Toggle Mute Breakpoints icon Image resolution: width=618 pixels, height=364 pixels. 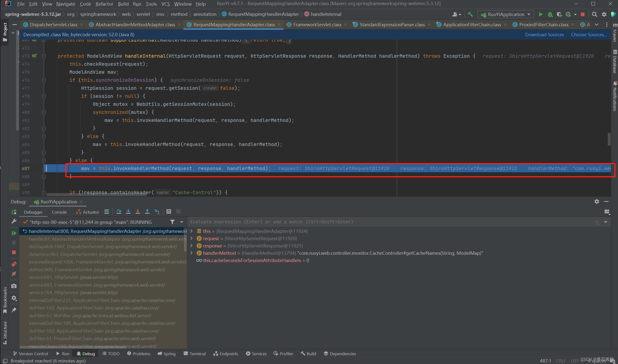(x=14, y=274)
